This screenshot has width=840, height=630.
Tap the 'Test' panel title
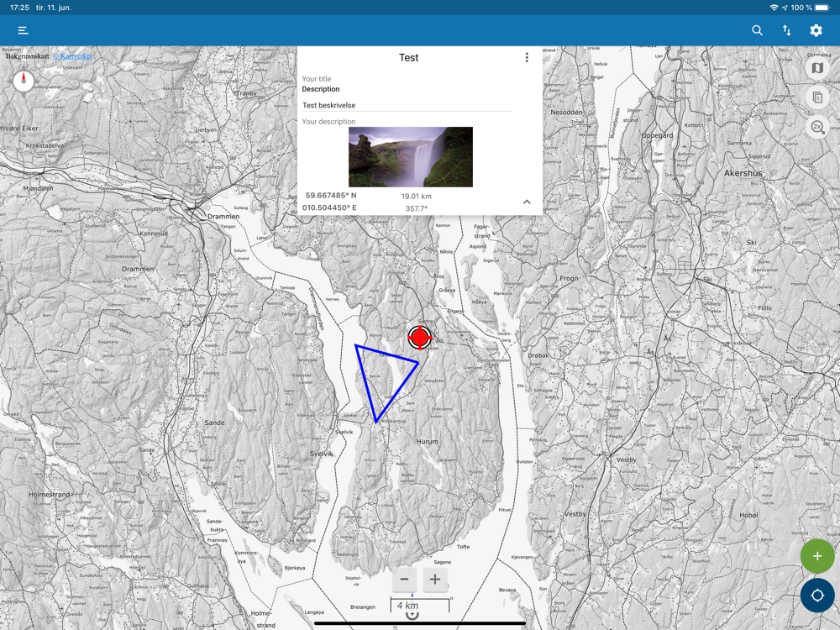pyautogui.click(x=409, y=58)
